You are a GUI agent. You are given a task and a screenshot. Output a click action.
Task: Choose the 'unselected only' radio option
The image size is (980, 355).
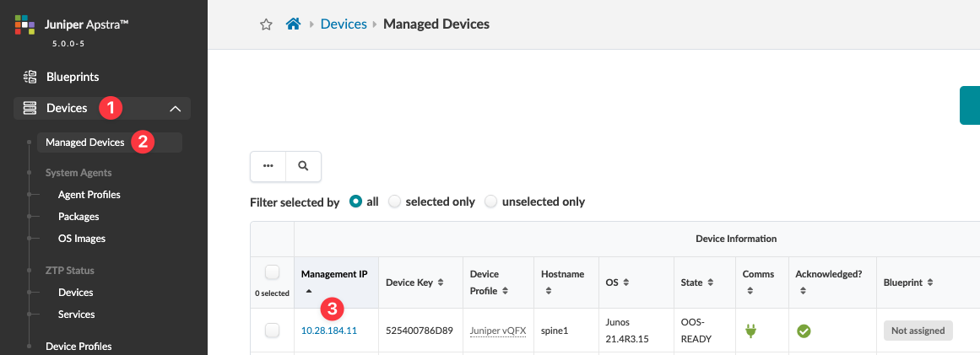pos(490,202)
